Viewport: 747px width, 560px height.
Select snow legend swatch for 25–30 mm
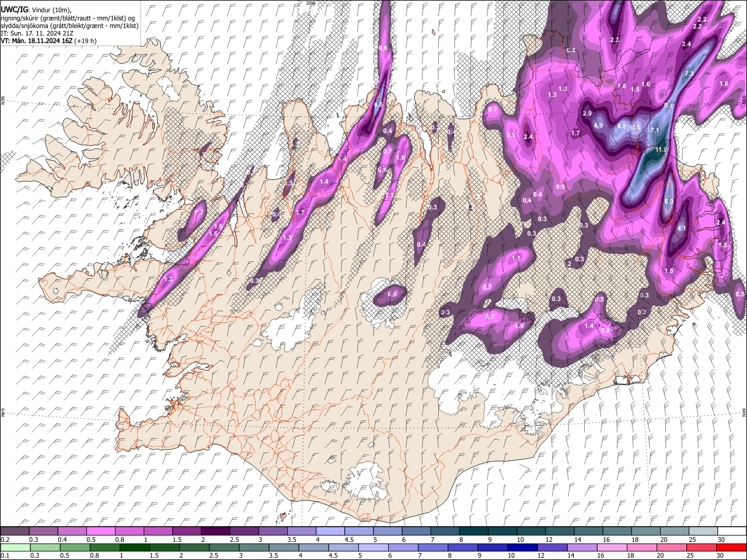703,531
